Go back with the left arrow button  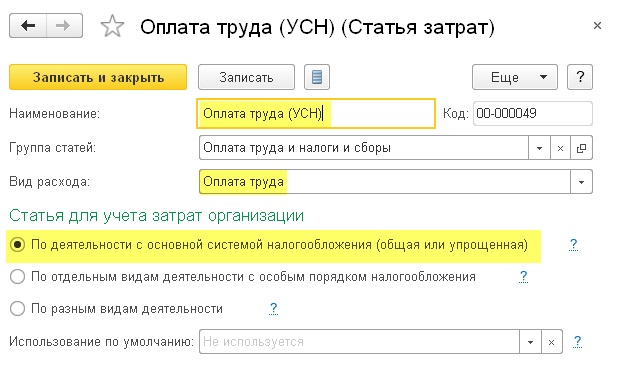click(28, 26)
